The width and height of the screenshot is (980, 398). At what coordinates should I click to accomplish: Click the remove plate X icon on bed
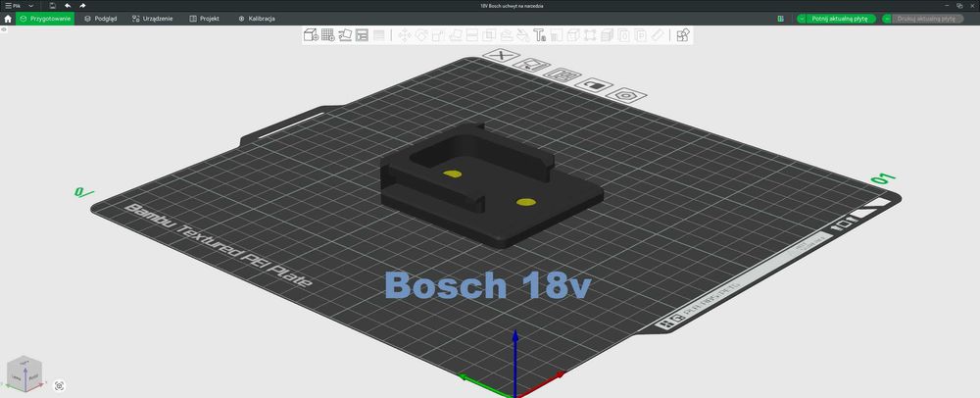click(501, 56)
